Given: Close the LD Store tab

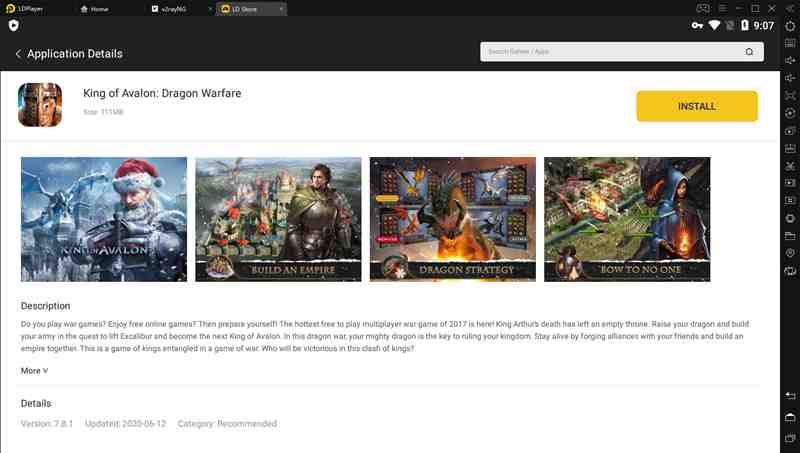Looking at the screenshot, I should (x=281, y=9).
